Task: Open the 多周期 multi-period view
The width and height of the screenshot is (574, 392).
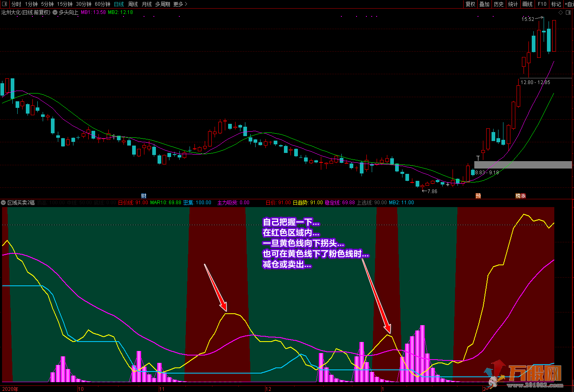Action: coord(162,4)
